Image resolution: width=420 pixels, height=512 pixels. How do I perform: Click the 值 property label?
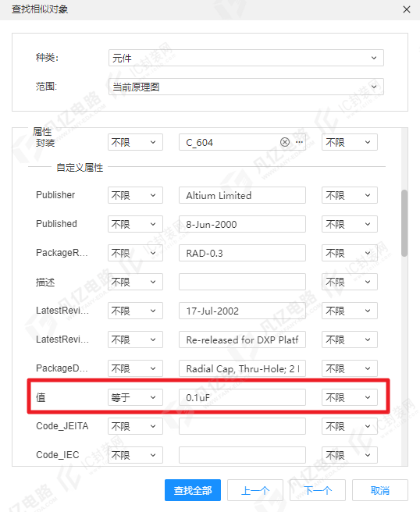coord(41,397)
